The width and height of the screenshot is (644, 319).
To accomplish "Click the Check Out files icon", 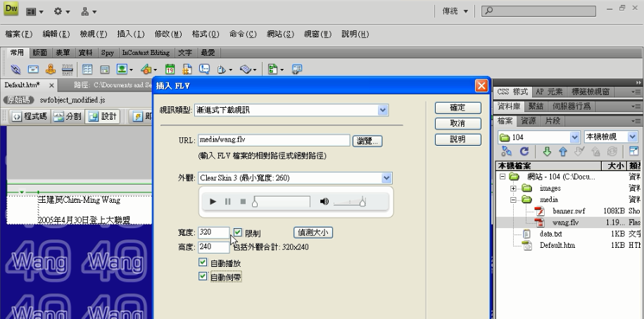I will pyautogui.click(x=579, y=151).
